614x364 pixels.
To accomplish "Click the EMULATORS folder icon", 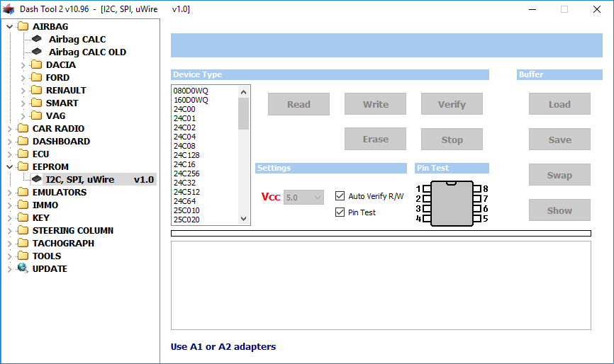I will (x=23, y=192).
